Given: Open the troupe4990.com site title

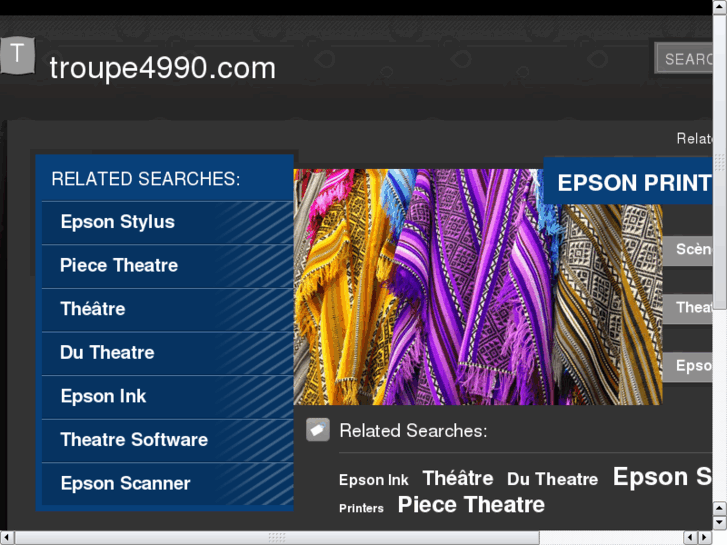Looking at the screenshot, I should pos(163,68).
